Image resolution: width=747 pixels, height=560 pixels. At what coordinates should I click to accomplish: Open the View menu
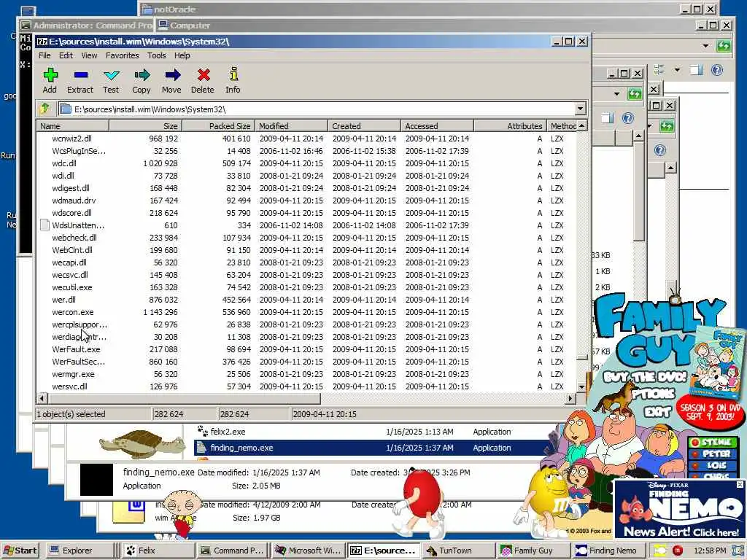[x=89, y=55]
